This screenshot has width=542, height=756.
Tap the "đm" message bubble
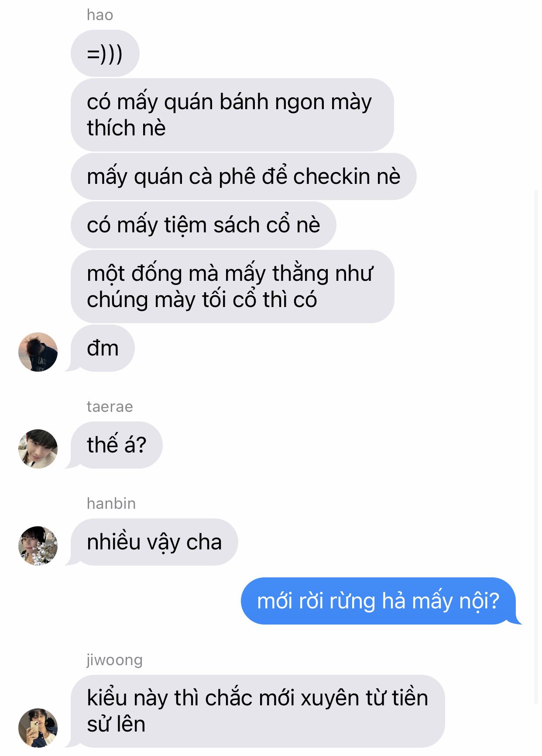click(x=103, y=348)
